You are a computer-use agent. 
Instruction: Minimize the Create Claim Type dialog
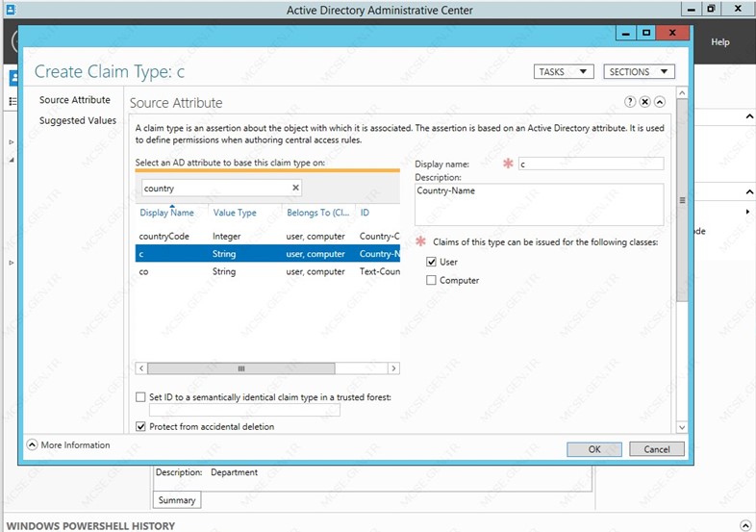pos(626,34)
